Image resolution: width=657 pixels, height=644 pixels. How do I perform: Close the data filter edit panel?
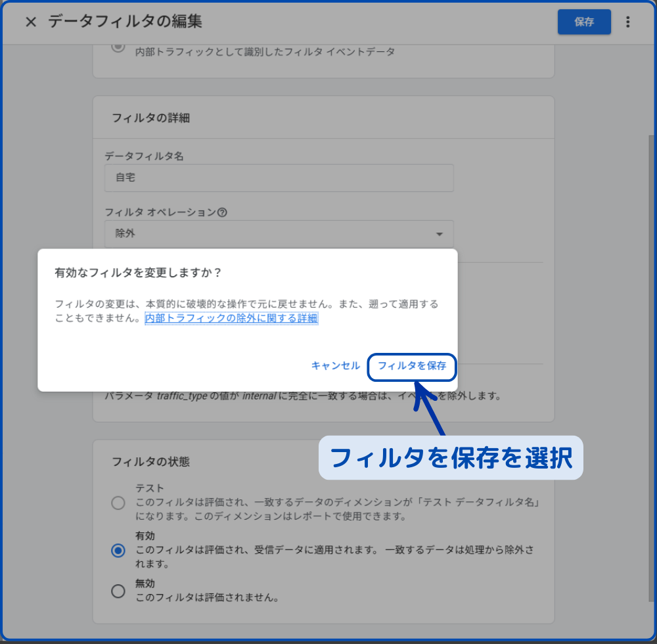point(30,22)
